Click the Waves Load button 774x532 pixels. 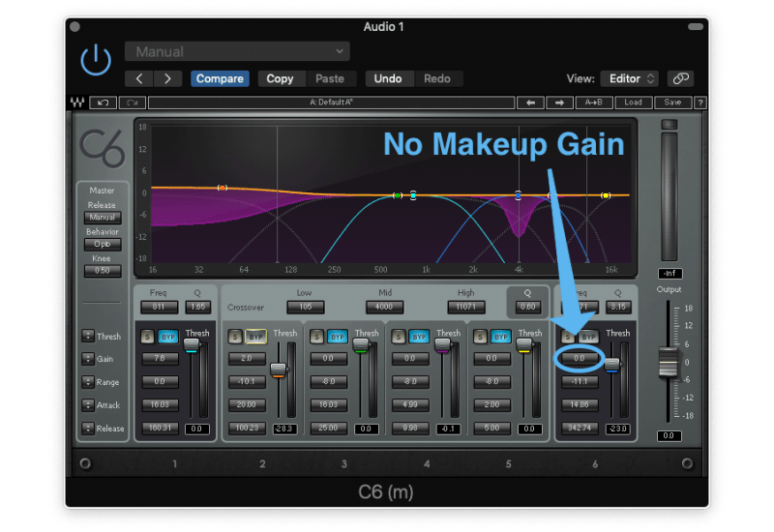tap(634, 103)
